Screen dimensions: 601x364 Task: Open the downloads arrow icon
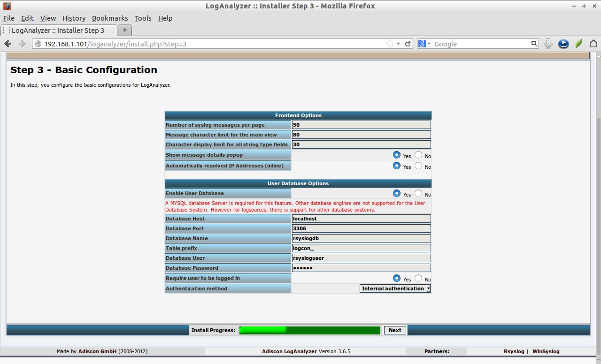click(x=548, y=44)
